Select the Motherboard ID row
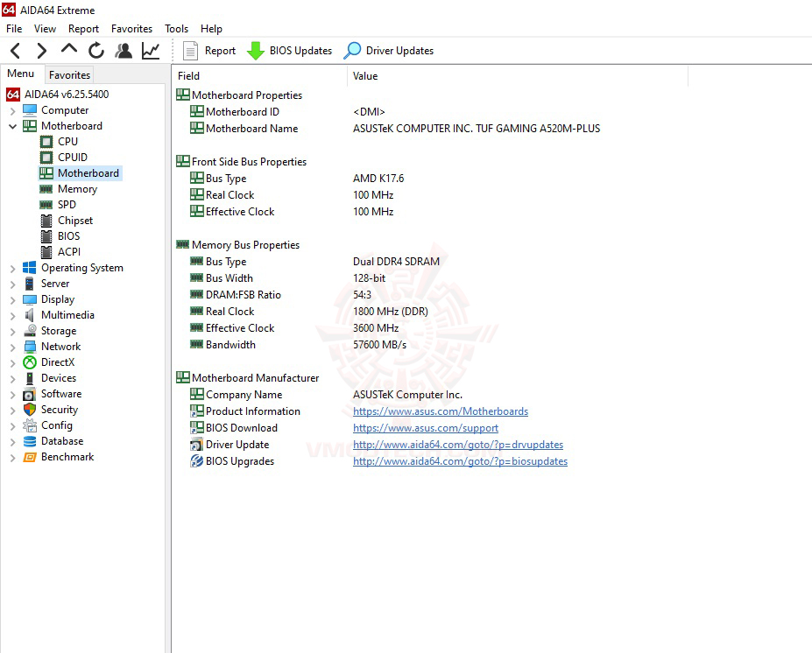 point(287,112)
